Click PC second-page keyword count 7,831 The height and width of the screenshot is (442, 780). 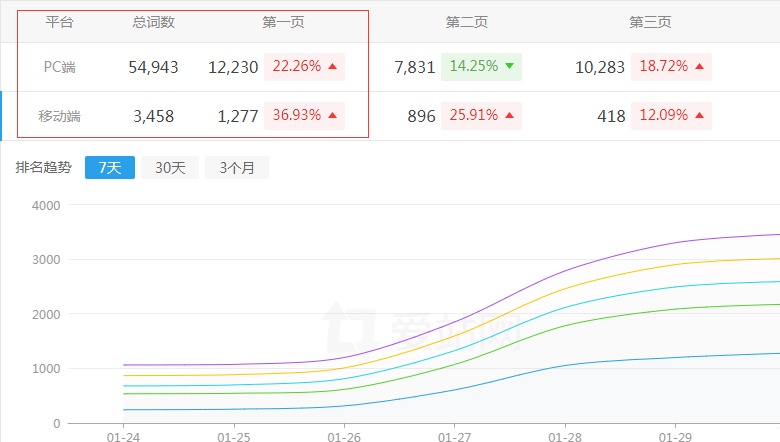pyautogui.click(x=415, y=68)
